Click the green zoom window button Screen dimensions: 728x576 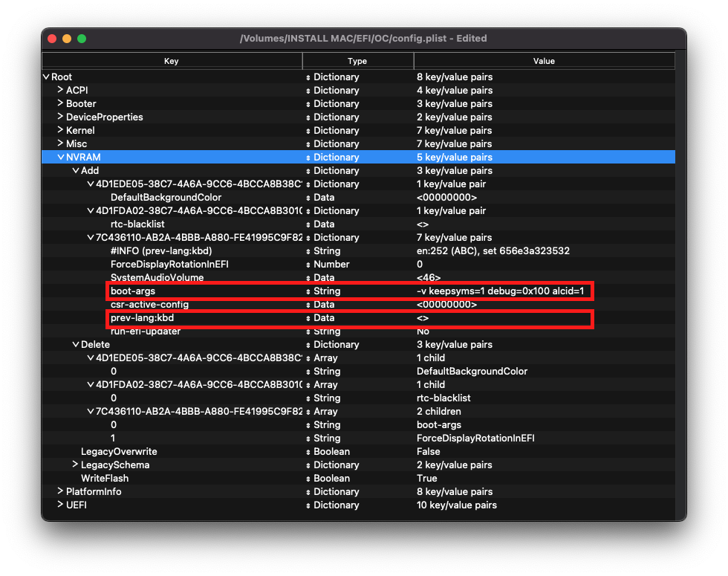pyautogui.click(x=82, y=39)
